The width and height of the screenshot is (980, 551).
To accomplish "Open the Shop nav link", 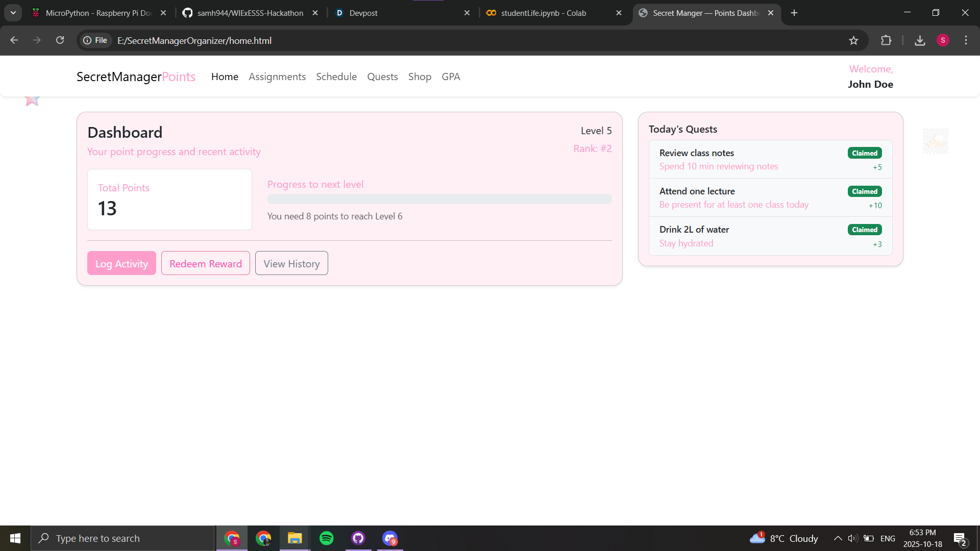I will tap(420, 77).
